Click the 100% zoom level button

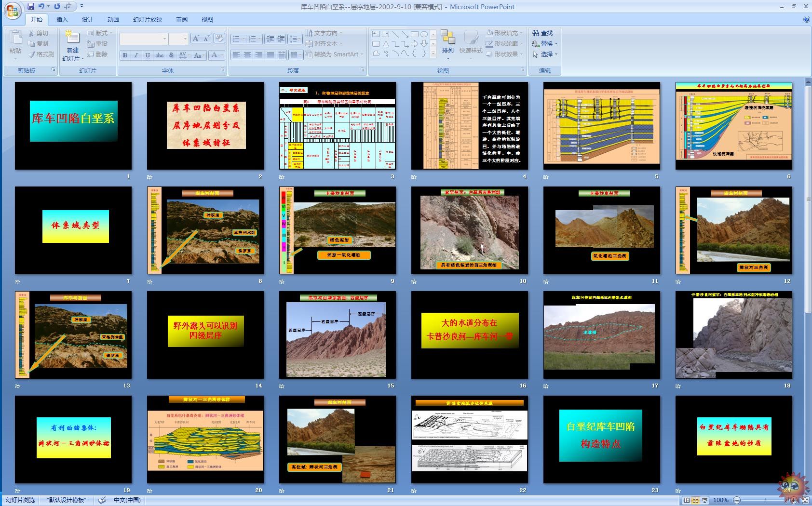[720, 500]
